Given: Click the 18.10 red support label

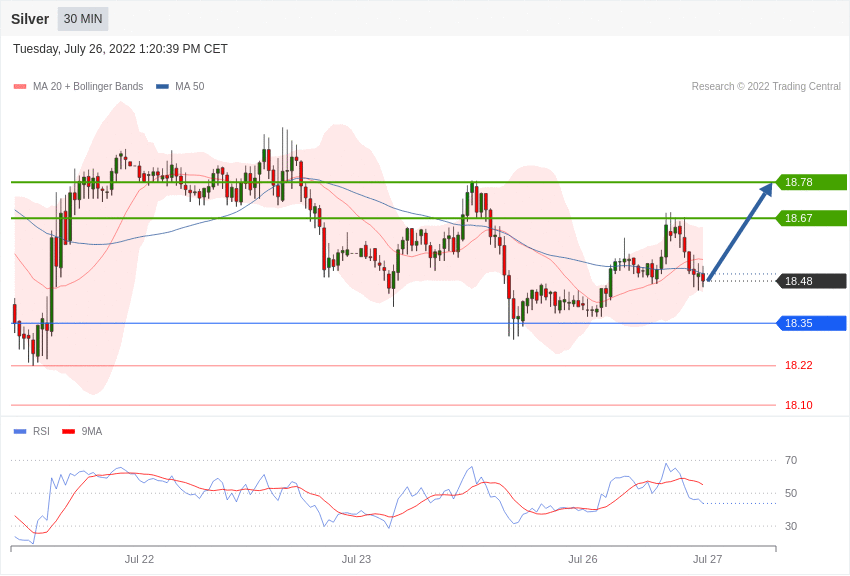Looking at the screenshot, I should [799, 405].
